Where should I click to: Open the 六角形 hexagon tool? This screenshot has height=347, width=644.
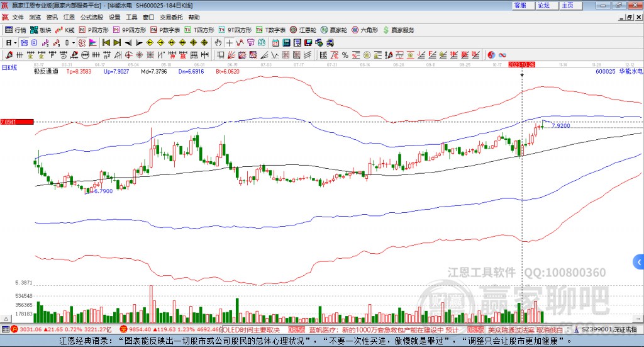[365, 30]
